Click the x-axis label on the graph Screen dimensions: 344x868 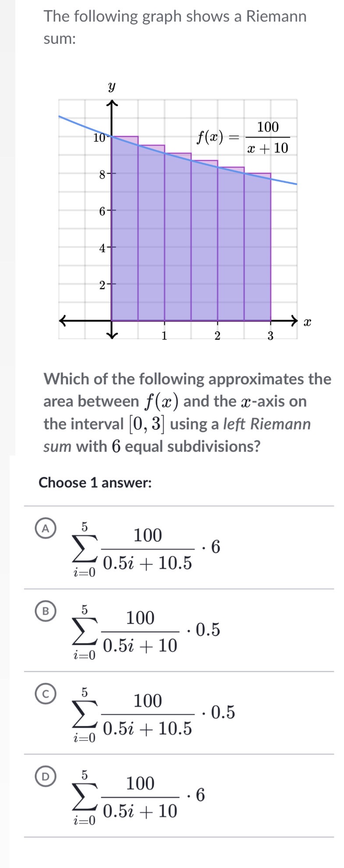(307, 322)
